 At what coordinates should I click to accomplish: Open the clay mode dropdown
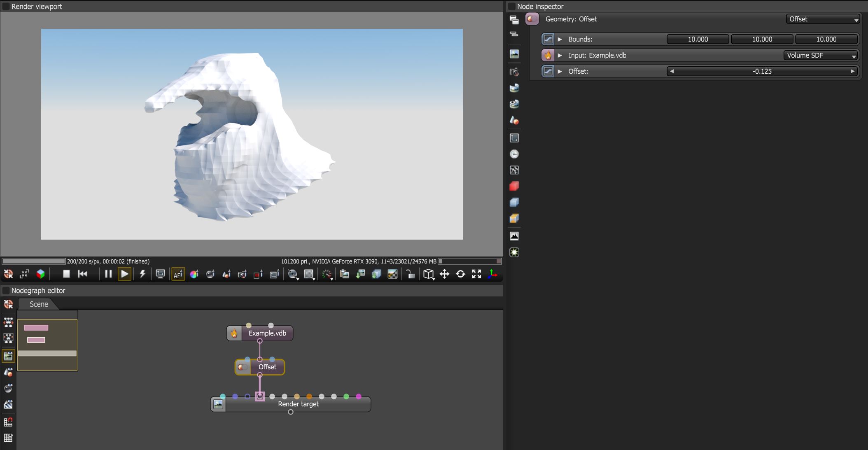(x=293, y=274)
